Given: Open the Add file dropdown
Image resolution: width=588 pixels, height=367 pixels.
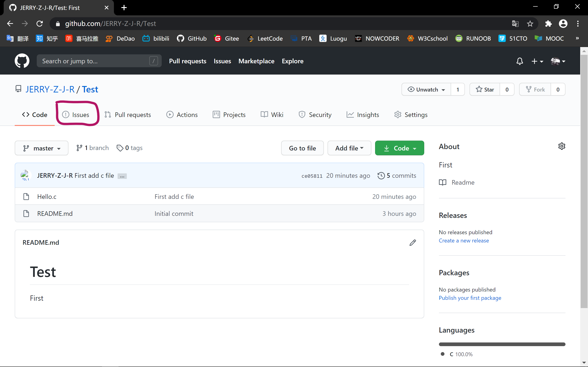Looking at the screenshot, I should click(349, 148).
